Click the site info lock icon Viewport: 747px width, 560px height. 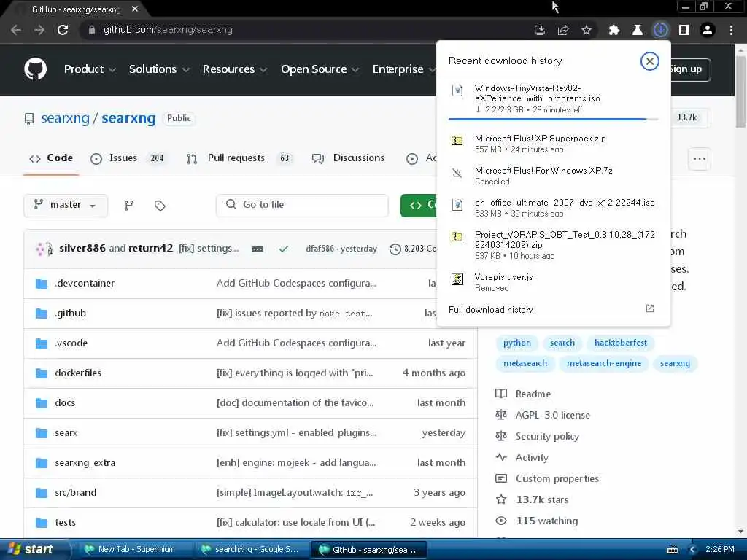[91, 30]
